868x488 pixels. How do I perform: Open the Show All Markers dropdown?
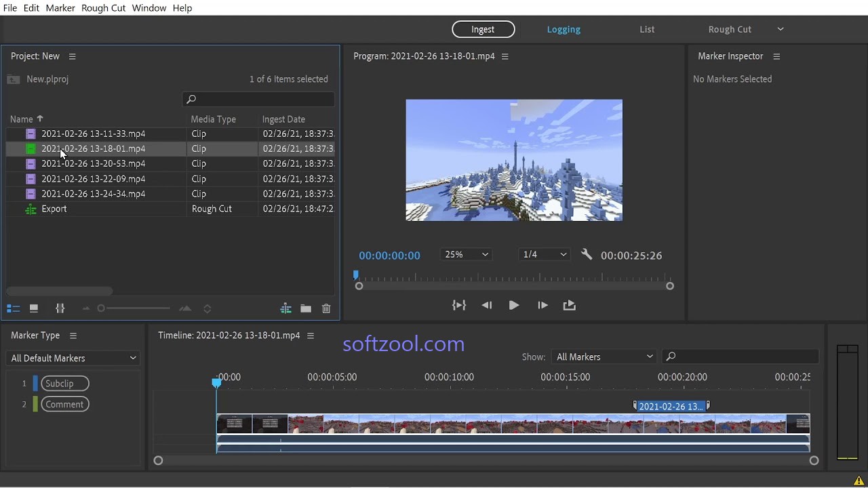[604, 357]
